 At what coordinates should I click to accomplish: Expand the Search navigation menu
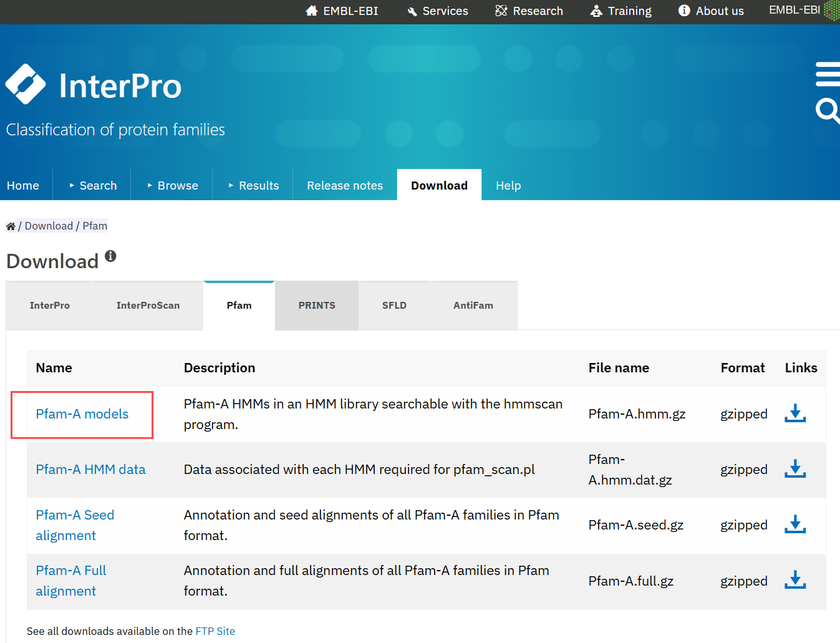92,185
